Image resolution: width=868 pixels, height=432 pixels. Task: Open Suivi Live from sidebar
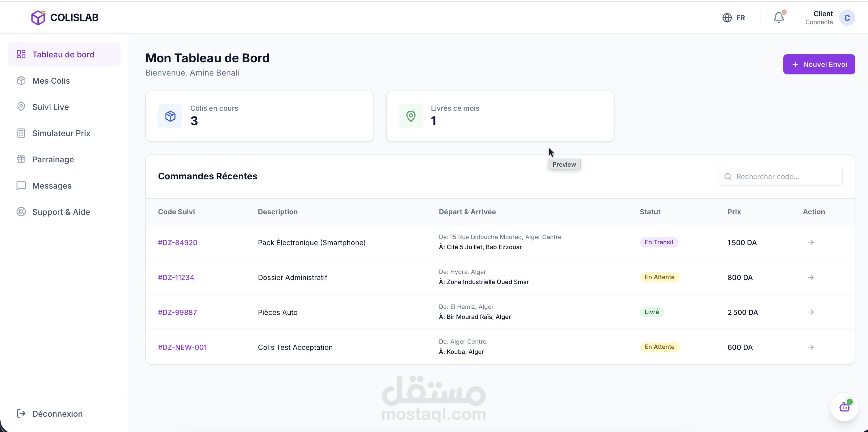(50, 107)
